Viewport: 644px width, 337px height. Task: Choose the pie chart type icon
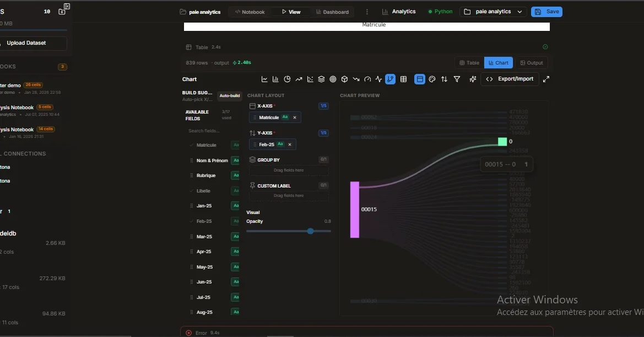287,79
